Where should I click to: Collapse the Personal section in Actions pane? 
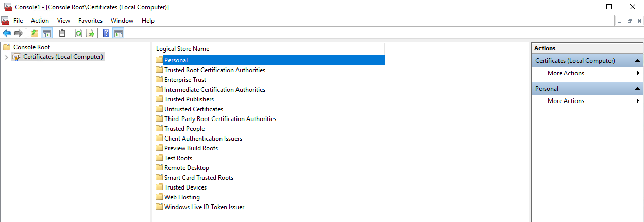[637, 89]
